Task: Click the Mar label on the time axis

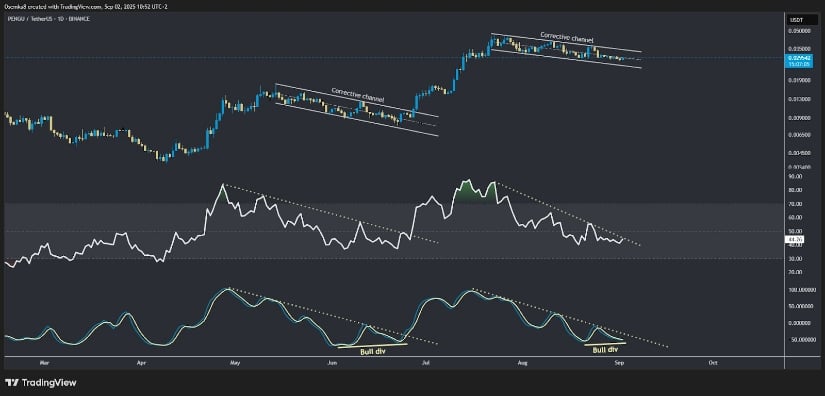Action: pyautogui.click(x=44, y=362)
